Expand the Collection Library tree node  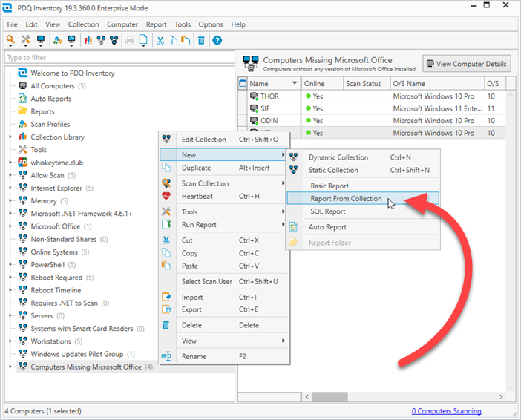click(10, 137)
